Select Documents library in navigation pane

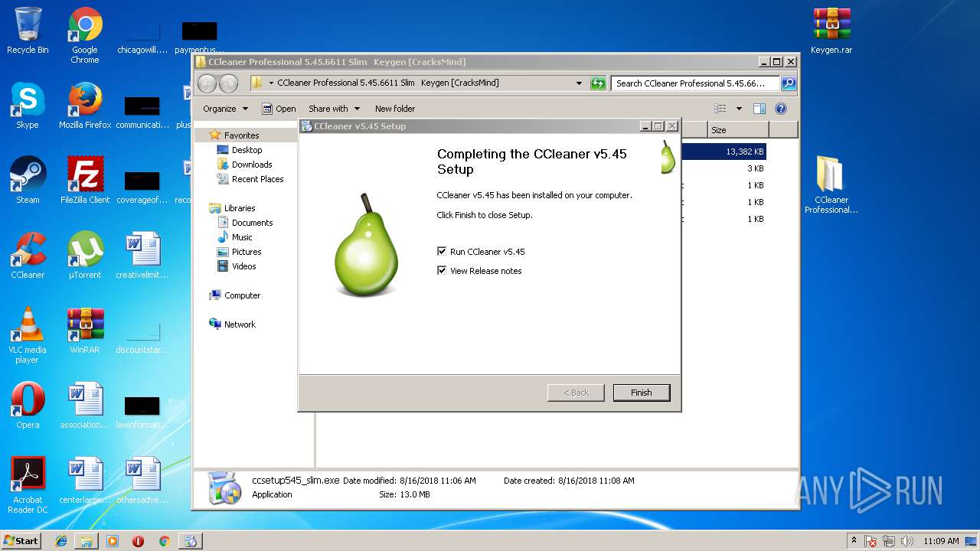[252, 223]
